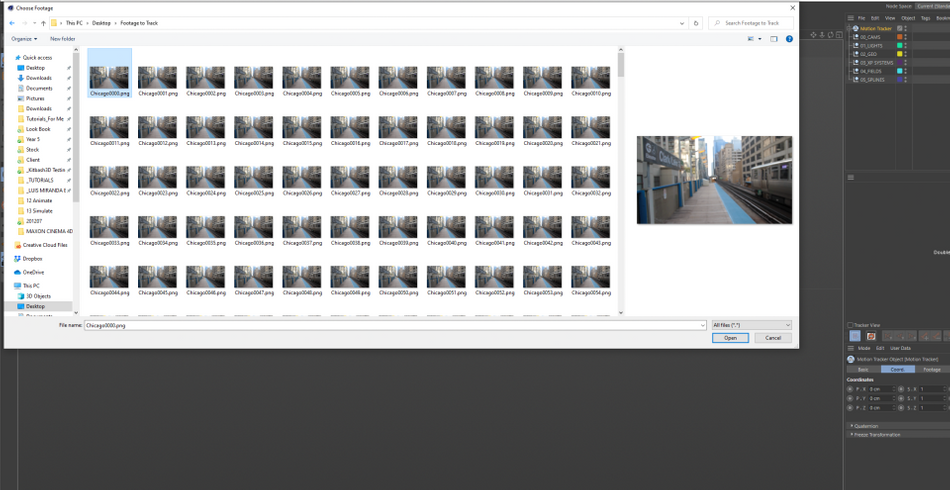This screenshot has height=490, width=950.
Task: Click Desktop in the address breadcrumb
Action: click(101, 23)
